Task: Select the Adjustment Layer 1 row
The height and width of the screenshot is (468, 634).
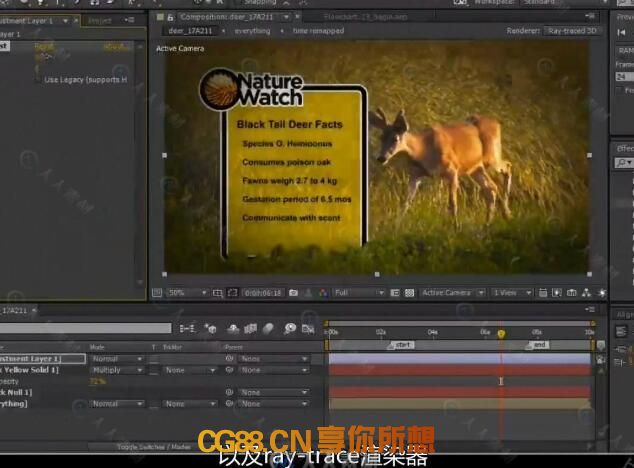Action: coord(42,359)
